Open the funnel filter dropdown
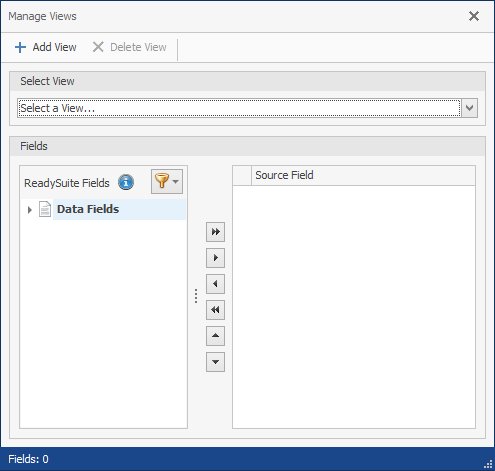Image resolution: width=495 pixels, height=471 pixels. [x=167, y=181]
